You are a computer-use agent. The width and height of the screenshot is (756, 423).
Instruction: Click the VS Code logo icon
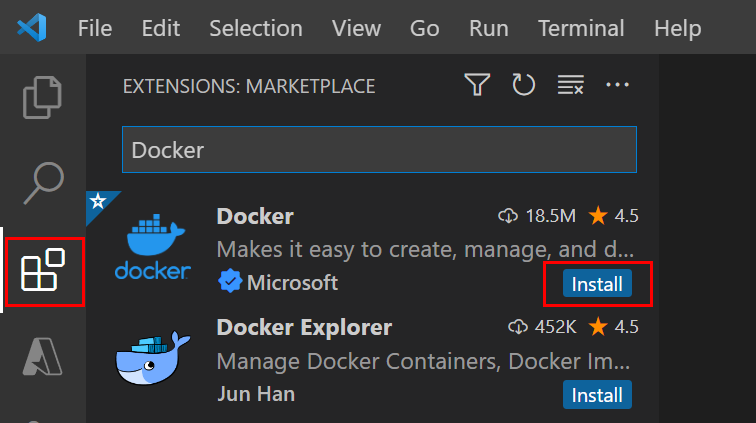coord(34,27)
